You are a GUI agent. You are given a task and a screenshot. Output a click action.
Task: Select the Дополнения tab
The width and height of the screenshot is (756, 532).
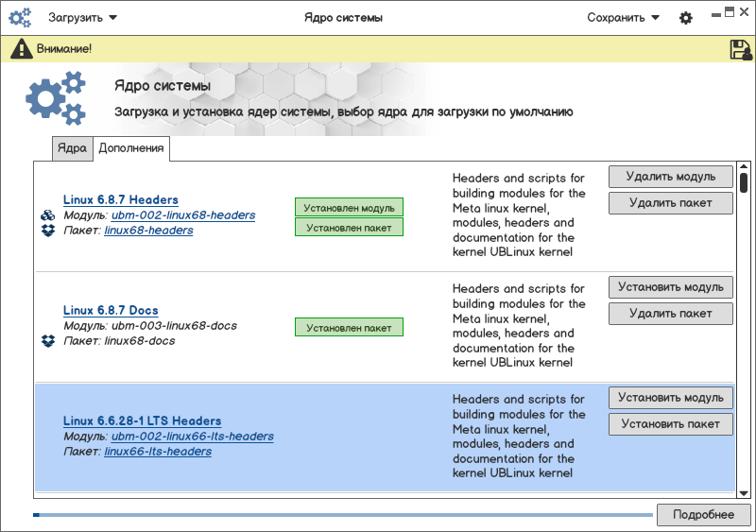click(x=131, y=148)
